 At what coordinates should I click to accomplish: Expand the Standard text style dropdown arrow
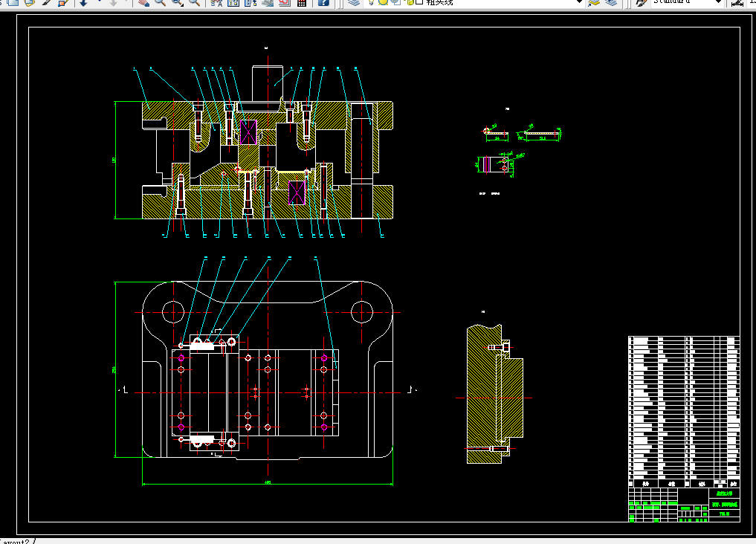tap(718, 2)
